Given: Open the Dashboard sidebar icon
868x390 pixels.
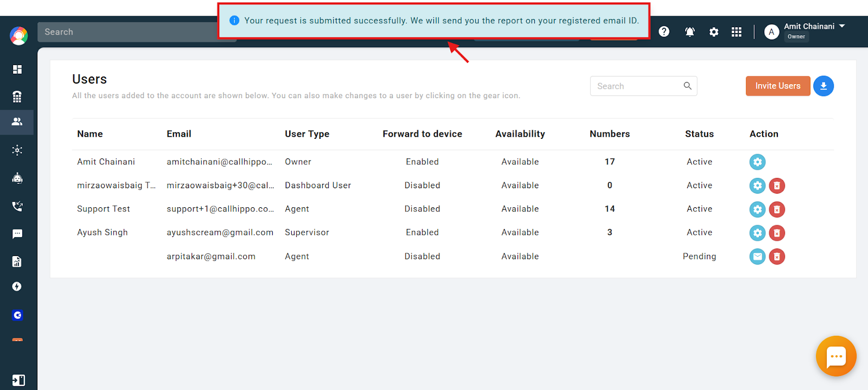Looking at the screenshot, I should click(17, 69).
